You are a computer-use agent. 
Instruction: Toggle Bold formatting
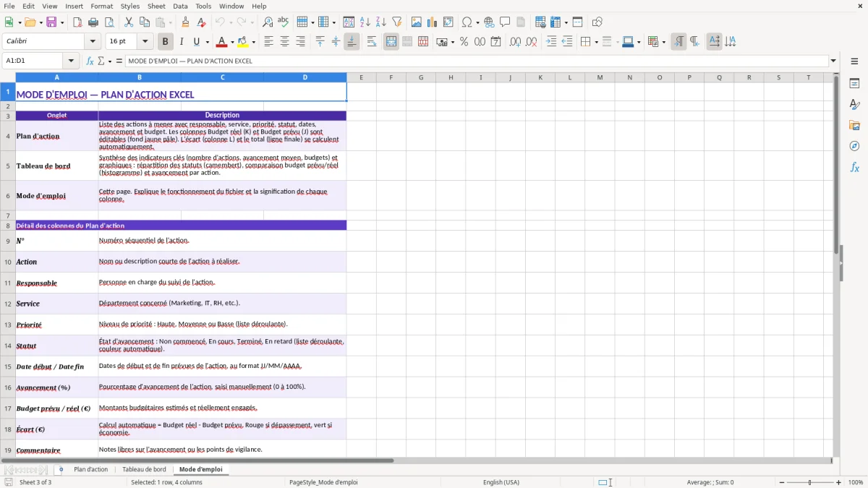[x=165, y=42]
